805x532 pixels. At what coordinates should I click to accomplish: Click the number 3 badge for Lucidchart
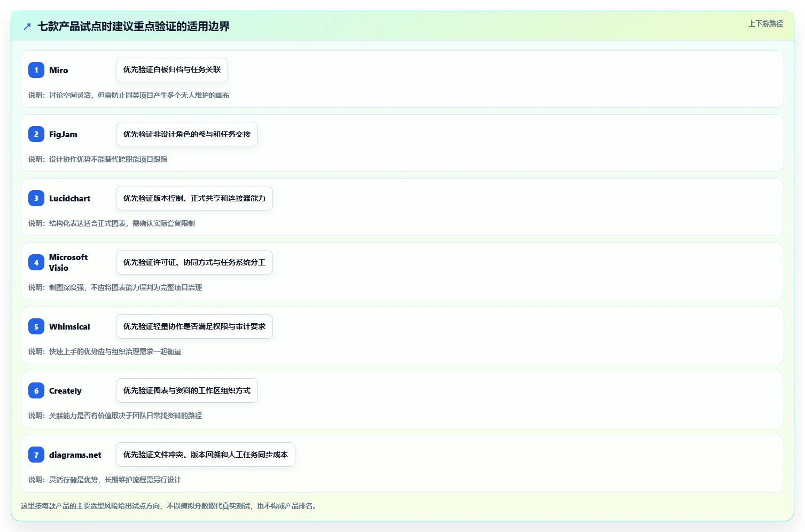[x=36, y=198]
